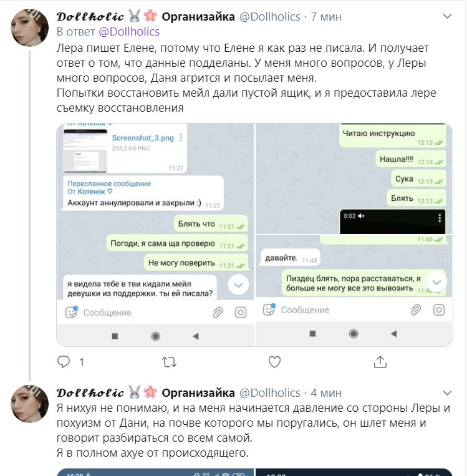Image resolution: width=467 pixels, height=476 pixels.
Task: Open share options for the first tweet
Action: (380, 362)
